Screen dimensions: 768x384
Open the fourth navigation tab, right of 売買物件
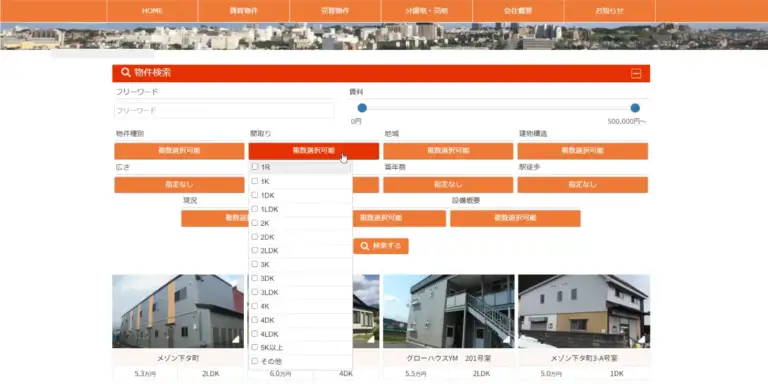pos(427,11)
